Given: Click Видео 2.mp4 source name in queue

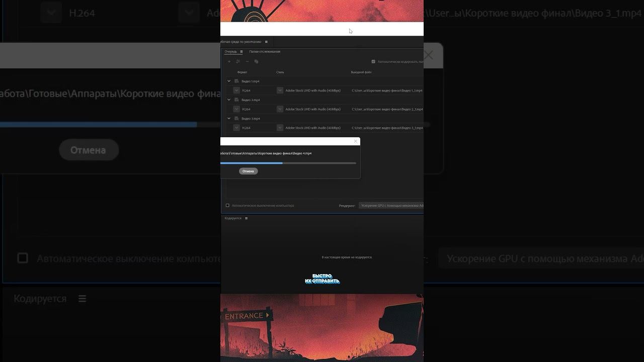Looking at the screenshot, I should point(251,100).
